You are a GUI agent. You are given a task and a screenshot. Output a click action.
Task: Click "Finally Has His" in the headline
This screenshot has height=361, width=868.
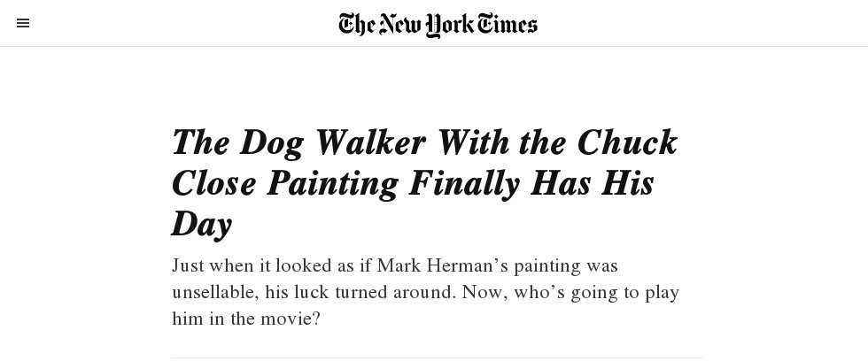(x=531, y=184)
